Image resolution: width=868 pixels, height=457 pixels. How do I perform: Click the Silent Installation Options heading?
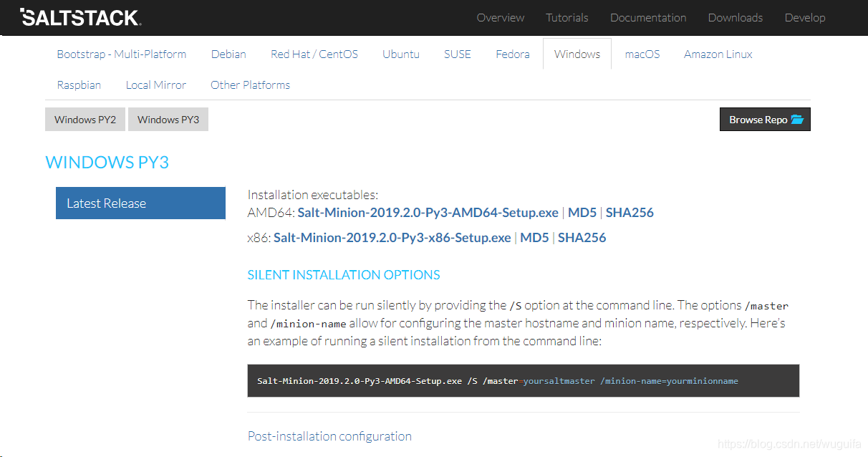click(344, 275)
